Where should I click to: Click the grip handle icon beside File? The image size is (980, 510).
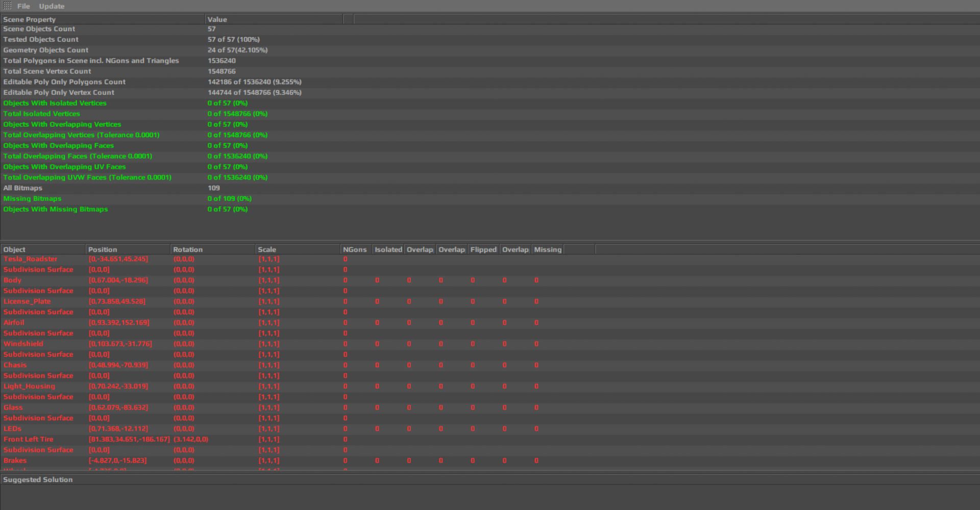tap(7, 6)
